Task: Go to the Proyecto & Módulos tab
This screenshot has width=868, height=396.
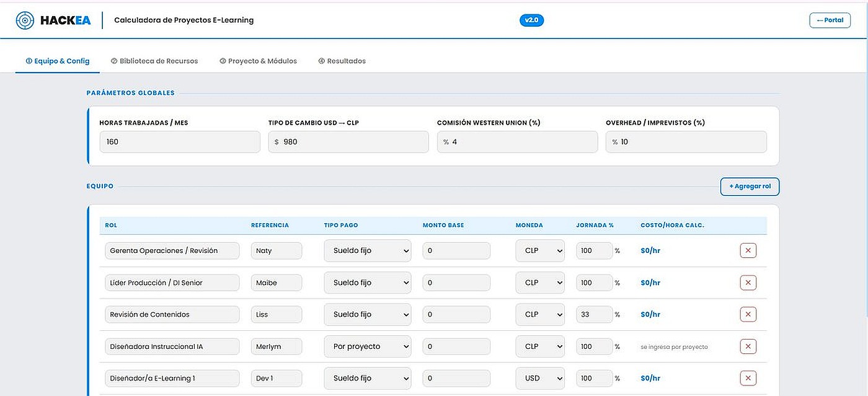Action: click(x=258, y=61)
